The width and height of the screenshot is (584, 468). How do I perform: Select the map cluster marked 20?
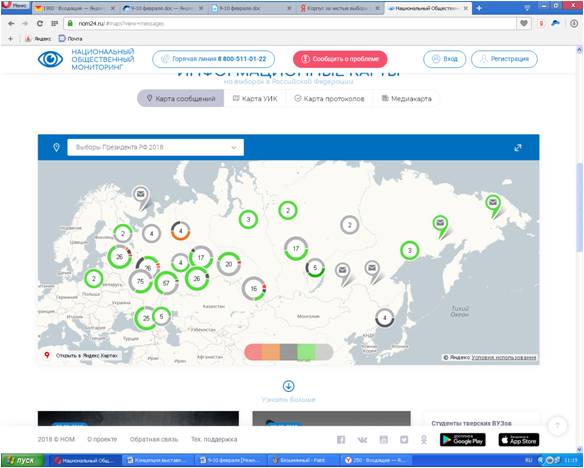pyautogui.click(x=229, y=264)
